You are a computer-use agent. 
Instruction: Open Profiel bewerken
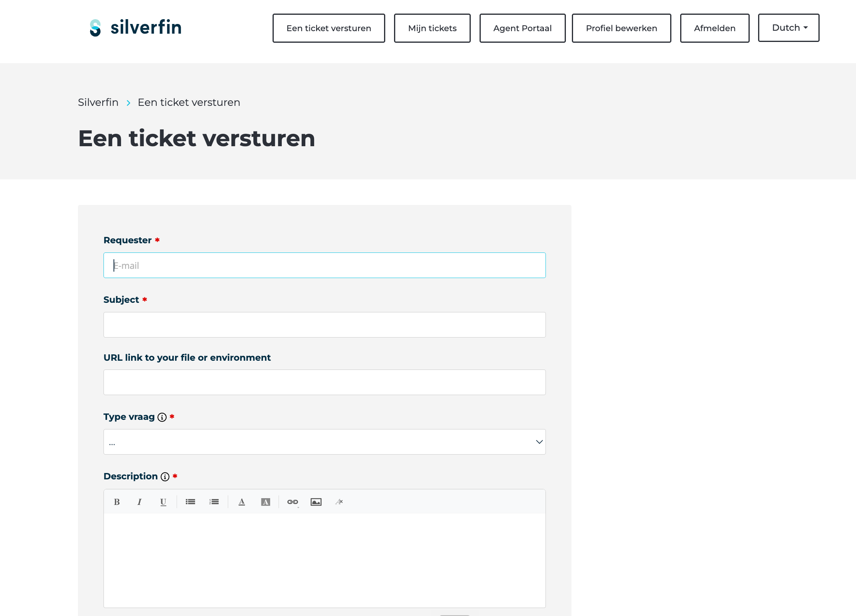pos(621,28)
